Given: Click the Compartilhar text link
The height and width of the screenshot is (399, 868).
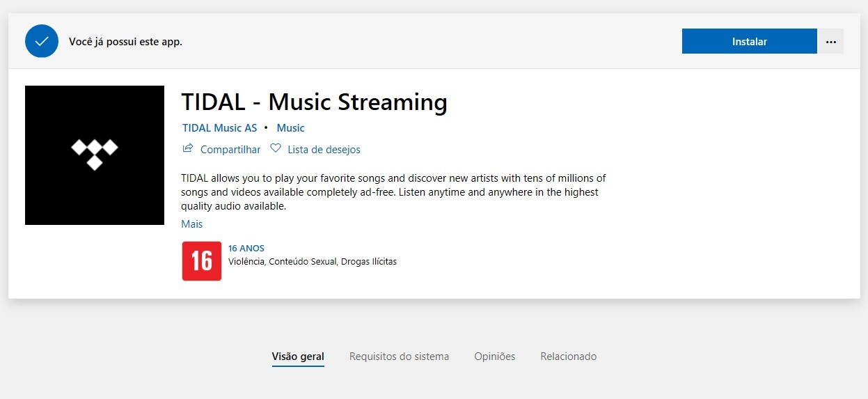Looking at the screenshot, I should (x=230, y=150).
